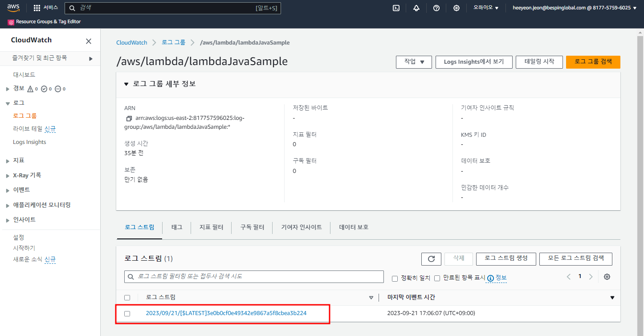Click the orange 로그 그룹 검색 button
The width and height of the screenshot is (644, 336).
[593, 62]
